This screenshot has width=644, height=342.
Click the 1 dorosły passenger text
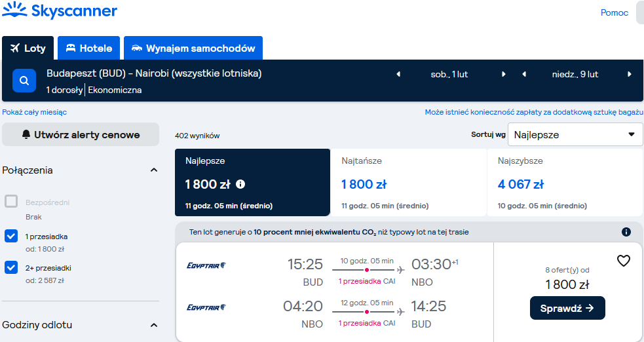tap(64, 90)
